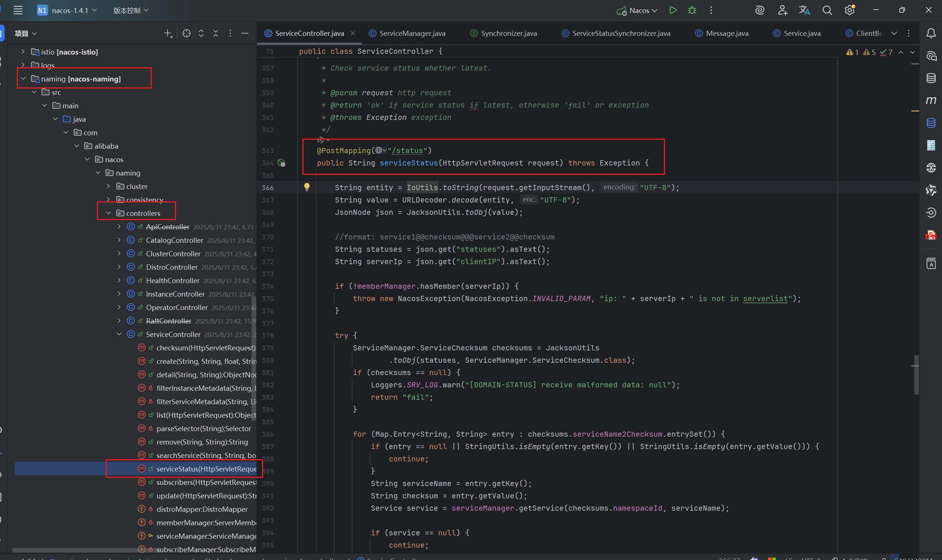Switch to Synchronizer.java tab
The image size is (942, 560).
click(508, 33)
